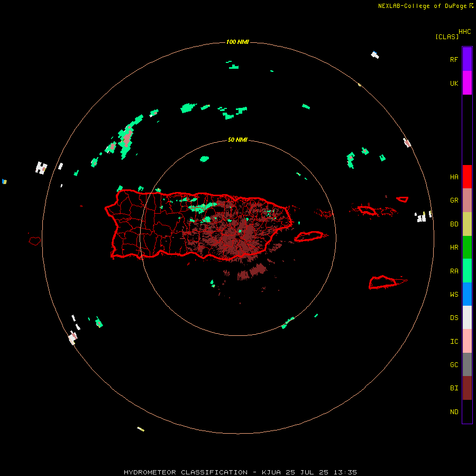The image size is (476, 476).
Task: Click the DS white legend swatch
Action: (x=467, y=317)
